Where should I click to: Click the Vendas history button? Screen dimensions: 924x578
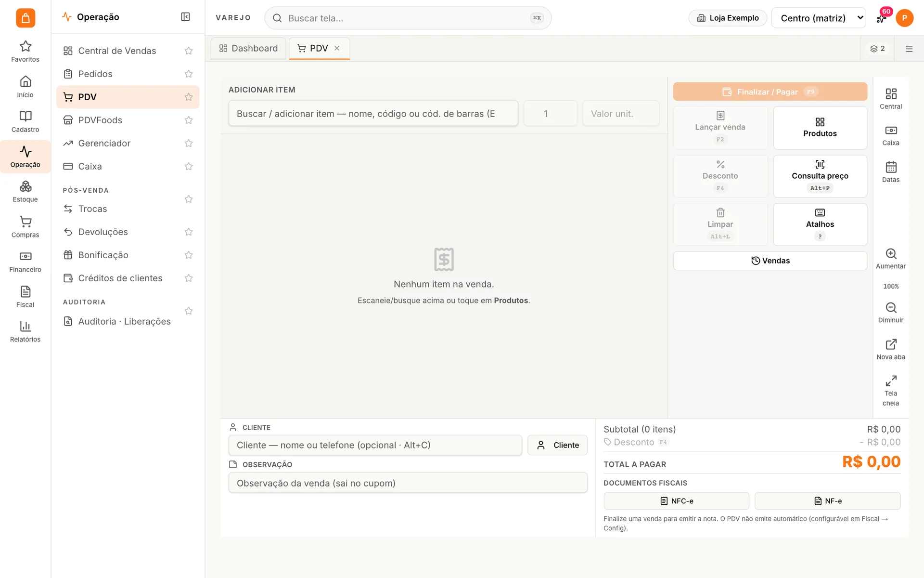pos(770,261)
